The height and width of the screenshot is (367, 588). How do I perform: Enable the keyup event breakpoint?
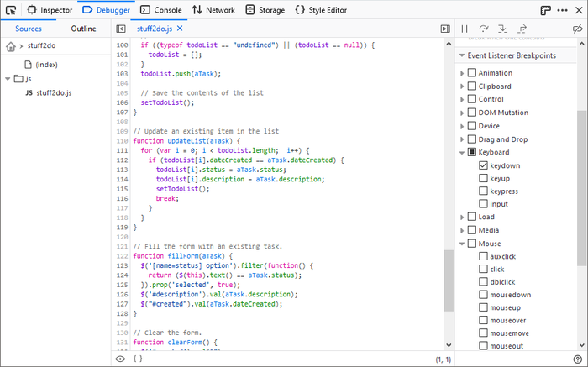point(483,178)
